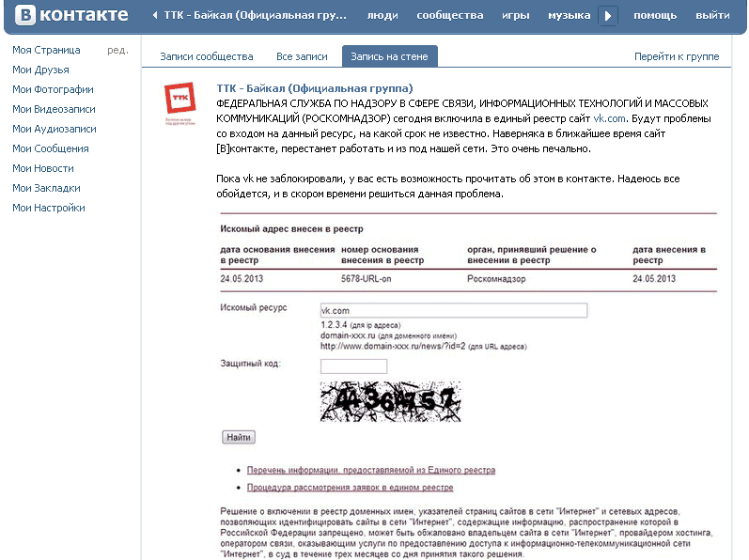Open the люди header menu

(x=382, y=15)
